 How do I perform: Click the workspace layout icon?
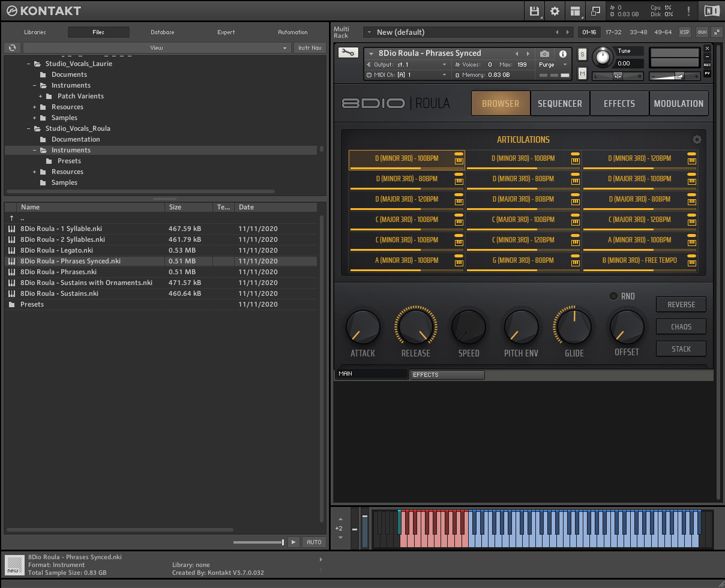point(575,11)
